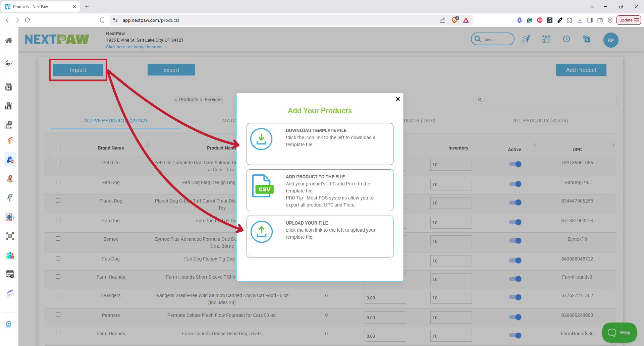Screen dimensions: 644x346
Task: Toggle Active switch for UPC Zymox16
Action: coord(515,240)
